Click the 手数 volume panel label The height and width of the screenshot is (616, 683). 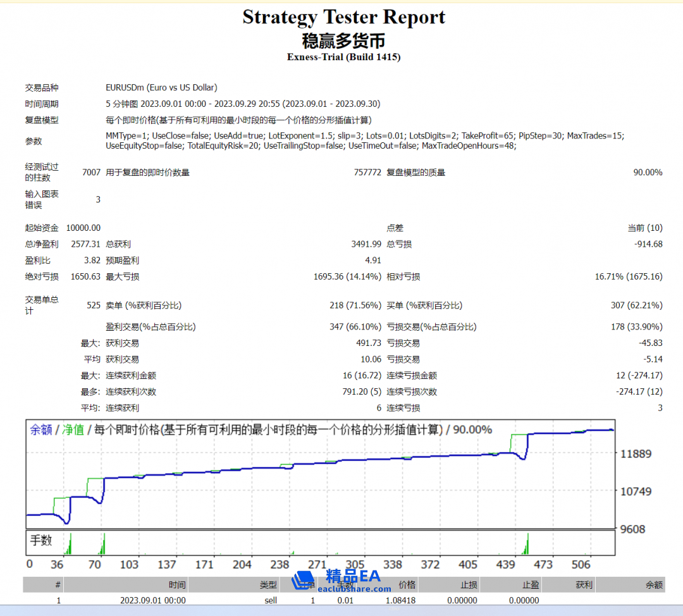41,540
